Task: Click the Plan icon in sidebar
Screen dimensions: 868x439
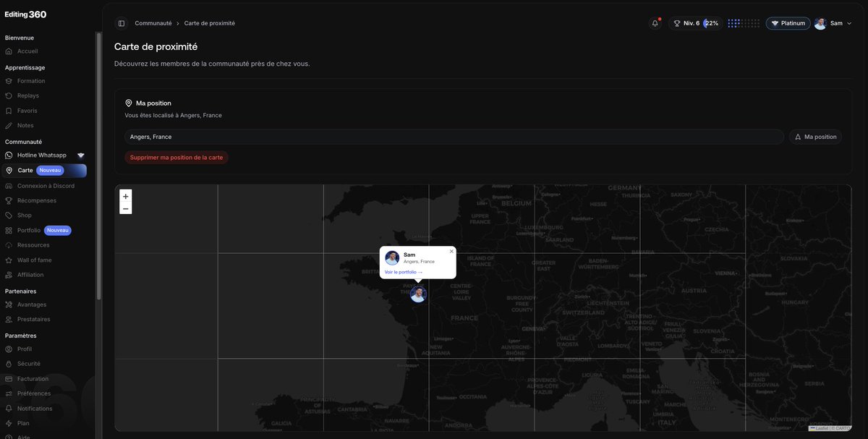Action: (x=9, y=423)
